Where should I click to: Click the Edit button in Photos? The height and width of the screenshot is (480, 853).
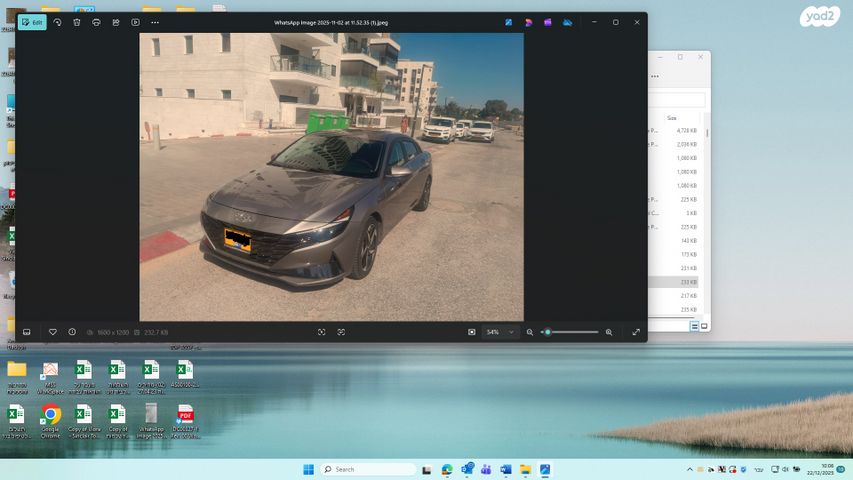tap(32, 22)
